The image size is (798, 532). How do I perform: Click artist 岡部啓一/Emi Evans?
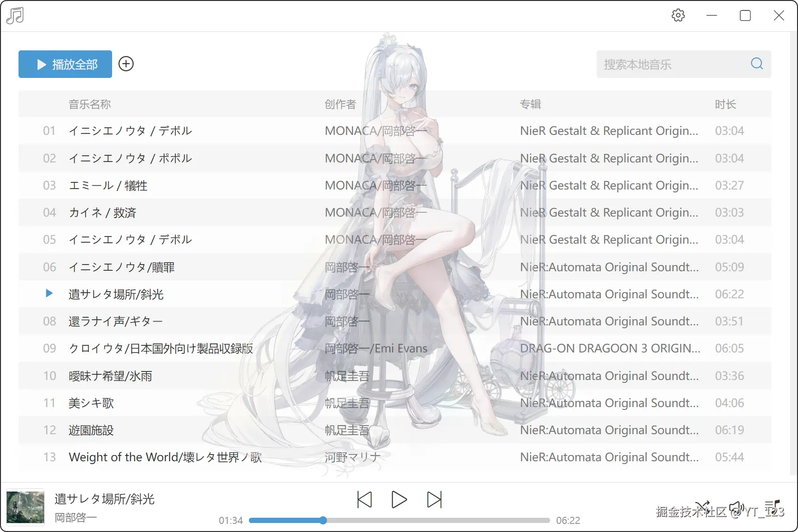click(376, 348)
